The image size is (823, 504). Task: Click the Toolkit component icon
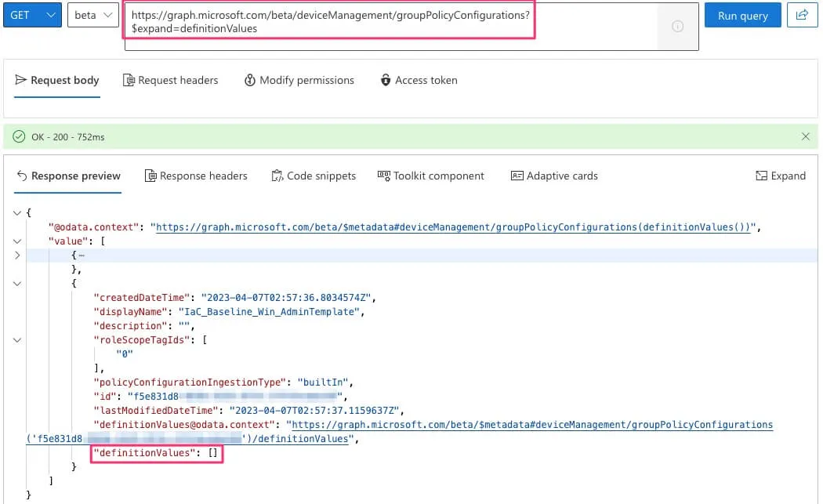(x=384, y=176)
